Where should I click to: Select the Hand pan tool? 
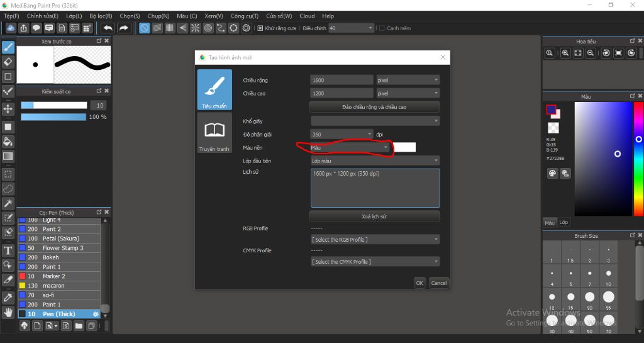point(8,312)
